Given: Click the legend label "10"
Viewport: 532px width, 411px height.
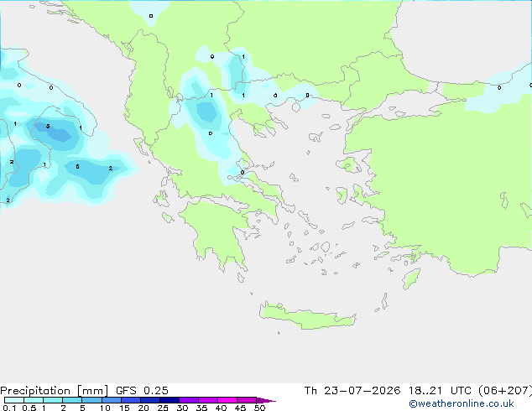Looking at the screenshot, I should click(x=105, y=408).
